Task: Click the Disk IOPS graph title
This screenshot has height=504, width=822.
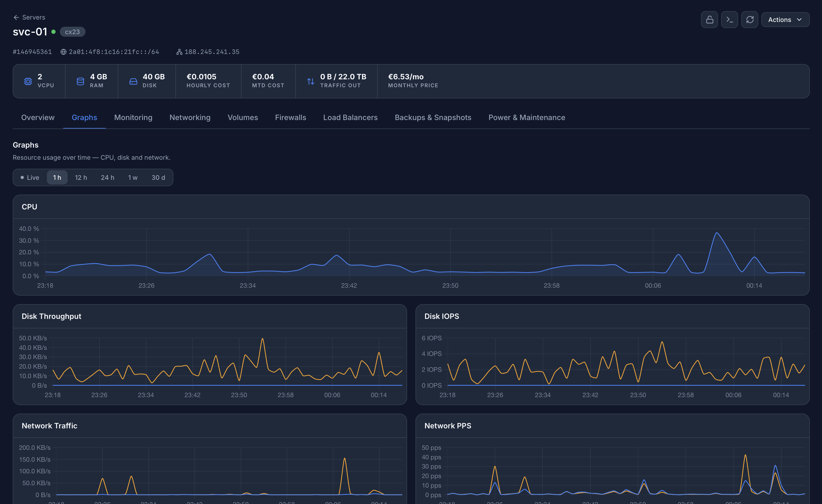Action: (441, 316)
